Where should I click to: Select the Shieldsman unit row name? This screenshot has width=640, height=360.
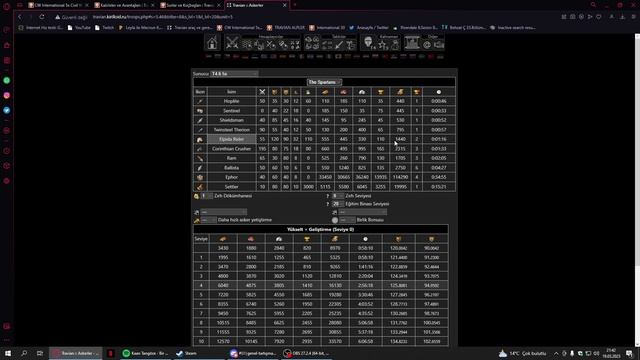[x=231, y=120]
